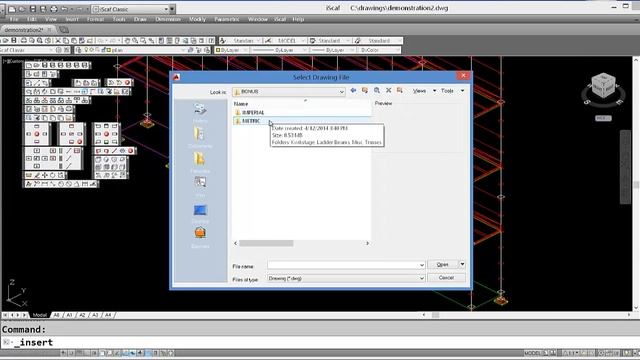Viewport: 640px width, 360px height.
Task: Click the Undo arrow in quick access toolbar
Action: tap(64, 9)
